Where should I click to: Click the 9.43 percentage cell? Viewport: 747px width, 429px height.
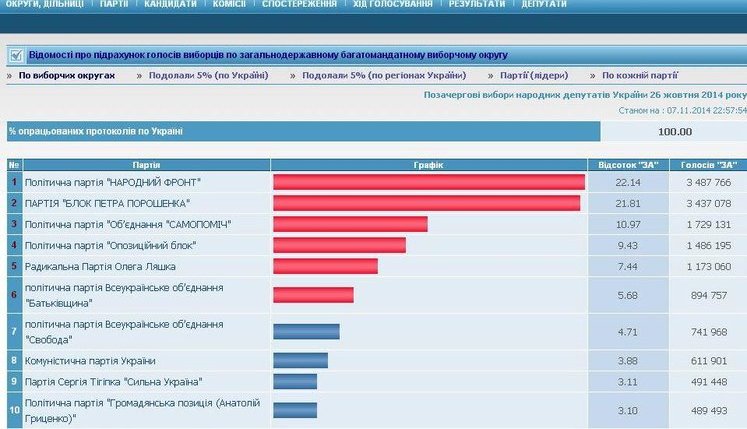pyautogui.click(x=628, y=245)
